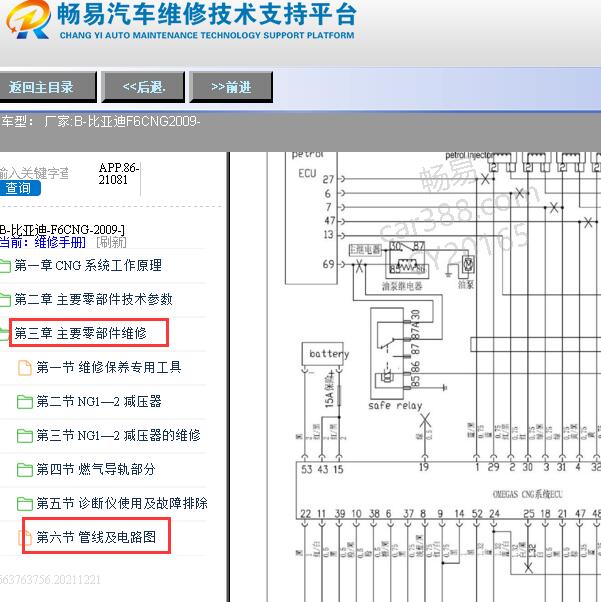Click the 油泵继电器 label in the diagram

pos(402,286)
